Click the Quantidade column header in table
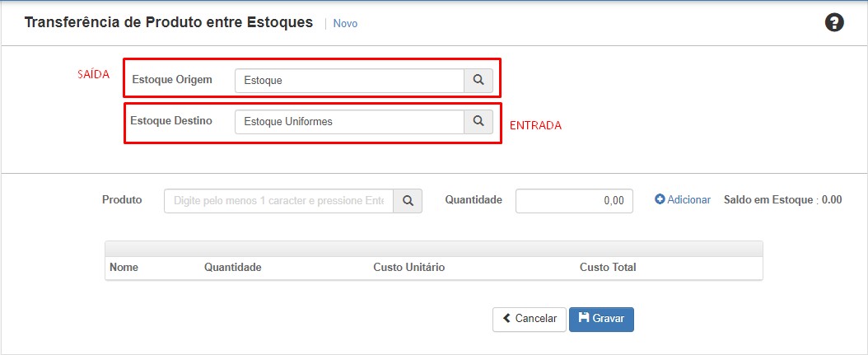The image size is (868, 355). 232,268
